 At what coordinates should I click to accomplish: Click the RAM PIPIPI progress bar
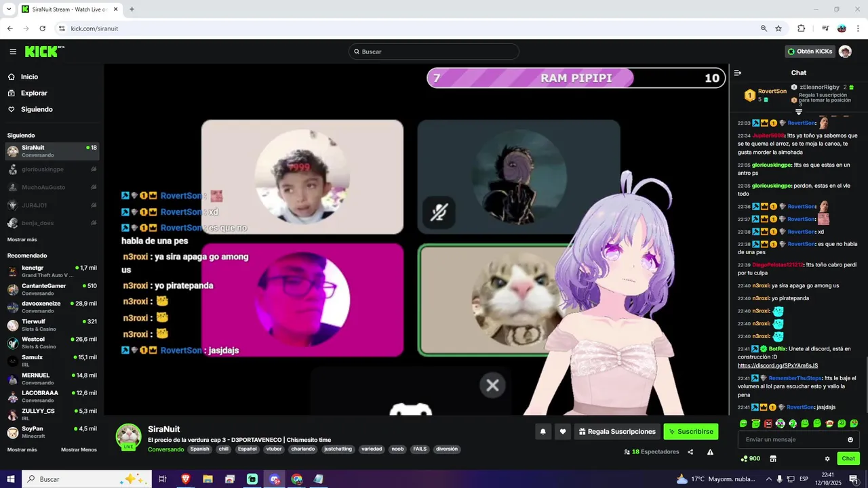point(576,78)
